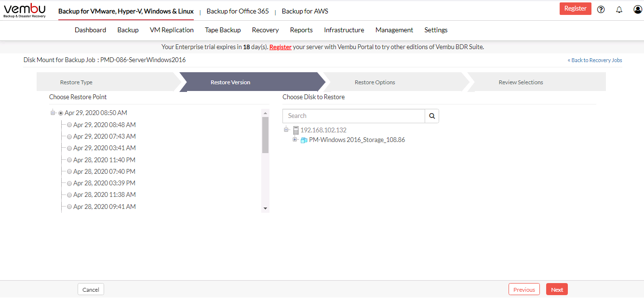Open the Dashboard menu
This screenshot has width=644, height=298.
pyautogui.click(x=90, y=30)
